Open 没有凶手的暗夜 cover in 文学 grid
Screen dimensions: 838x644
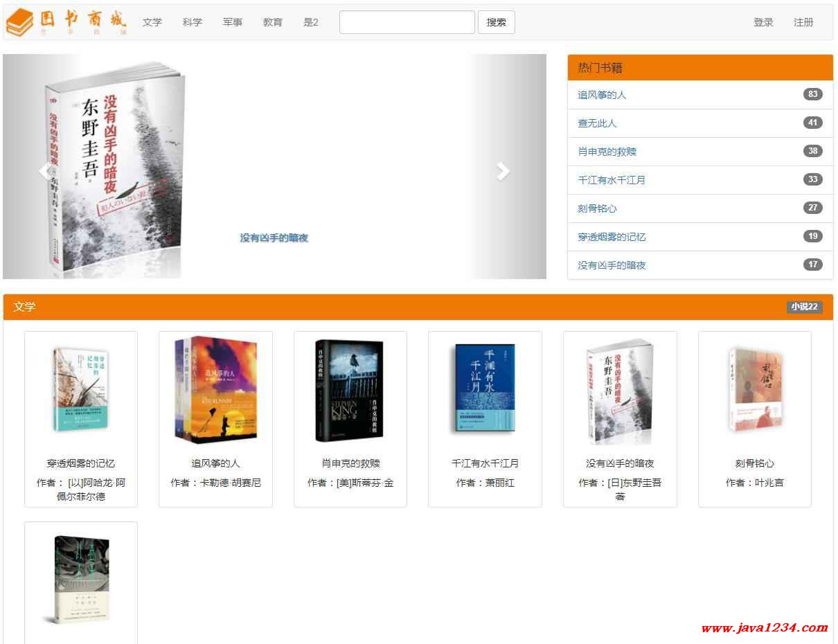click(620, 391)
